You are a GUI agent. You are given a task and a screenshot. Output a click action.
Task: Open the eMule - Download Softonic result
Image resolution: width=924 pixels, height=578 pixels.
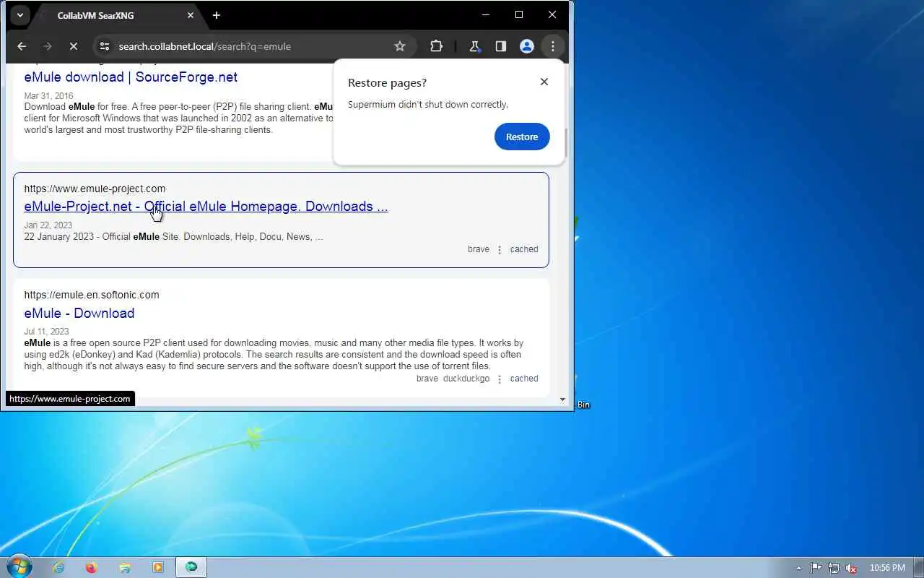coord(79,313)
